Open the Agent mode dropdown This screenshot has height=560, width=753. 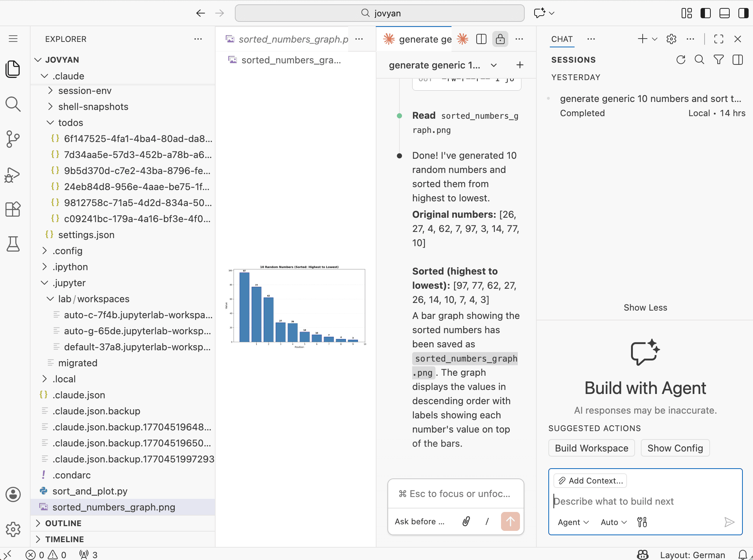click(x=573, y=522)
